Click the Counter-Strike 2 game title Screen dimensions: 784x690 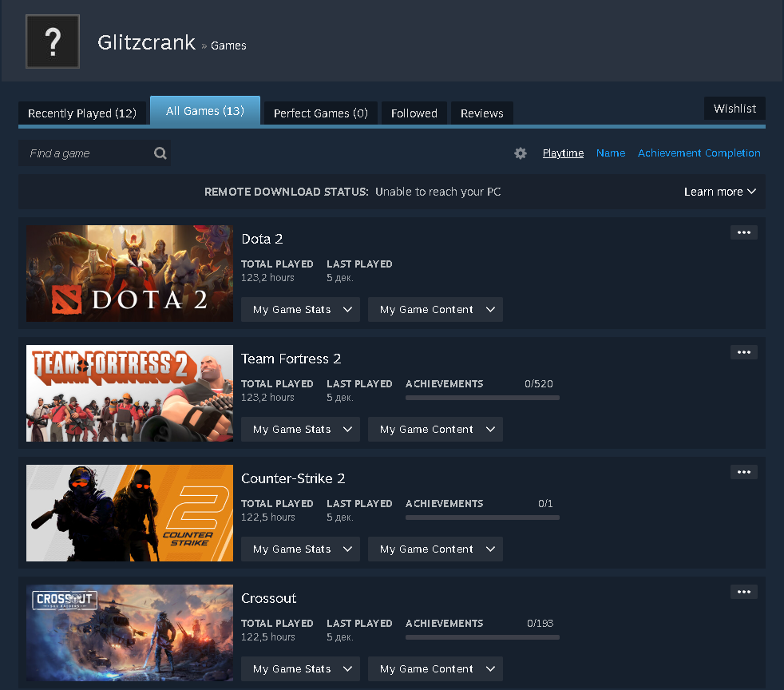point(293,478)
